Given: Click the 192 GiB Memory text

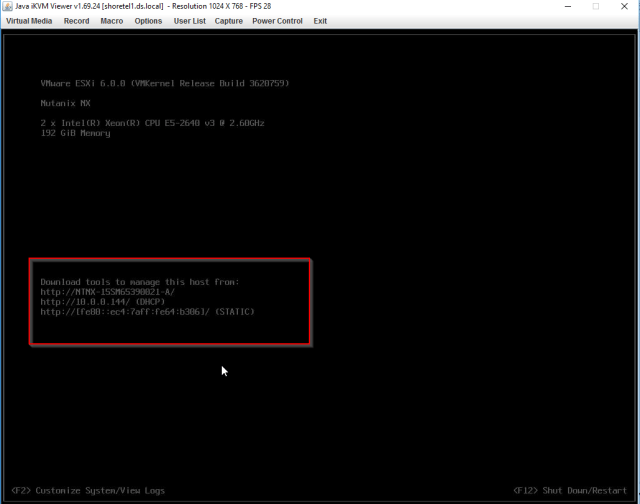Looking at the screenshot, I should pos(76,133).
